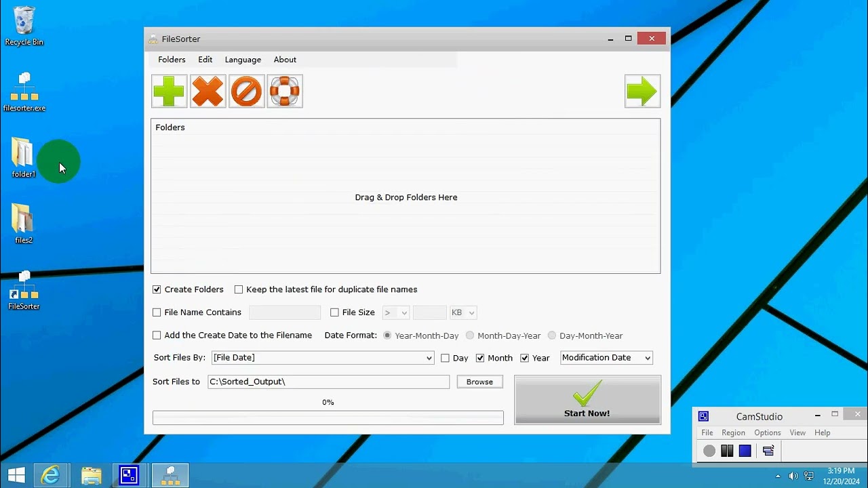Click the green right arrow icon
This screenshot has width=868, height=488.
click(x=642, y=91)
